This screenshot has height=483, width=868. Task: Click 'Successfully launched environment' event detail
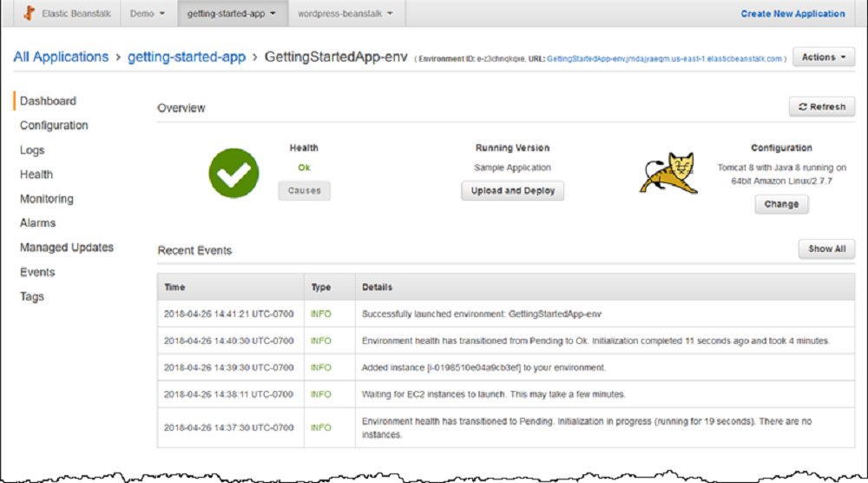pos(482,314)
